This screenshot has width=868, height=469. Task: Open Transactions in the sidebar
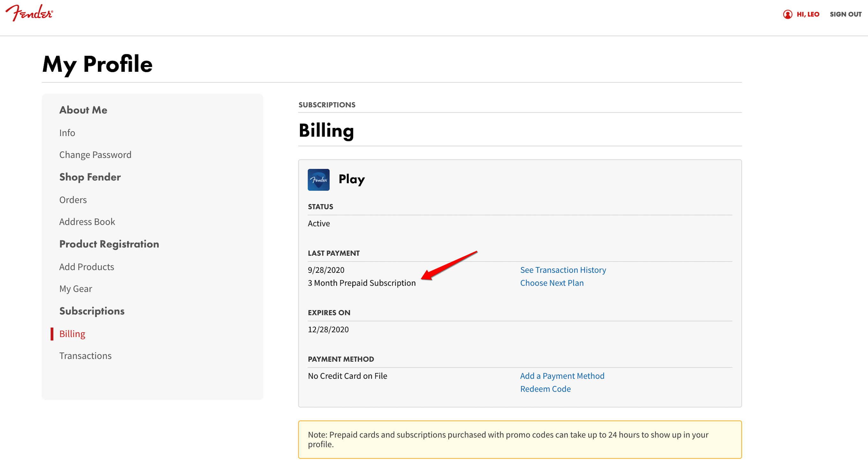pyautogui.click(x=85, y=356)
